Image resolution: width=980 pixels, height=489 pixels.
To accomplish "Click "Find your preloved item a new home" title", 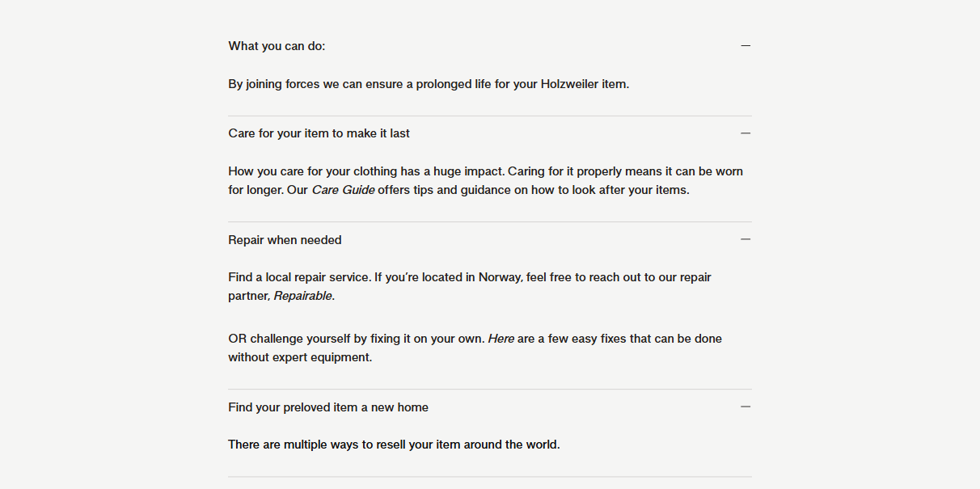I will tap(328, 407).
